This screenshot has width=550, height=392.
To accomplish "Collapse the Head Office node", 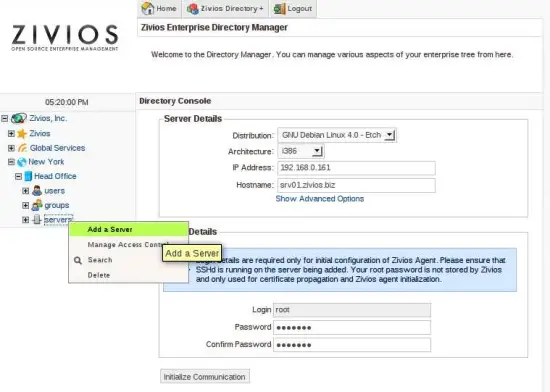I will click(18, 176).
